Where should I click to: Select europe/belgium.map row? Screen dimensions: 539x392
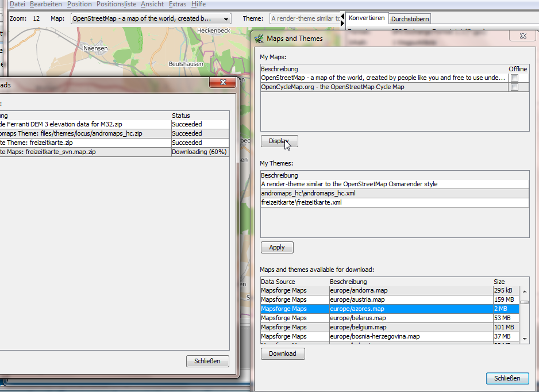[390, 328]
